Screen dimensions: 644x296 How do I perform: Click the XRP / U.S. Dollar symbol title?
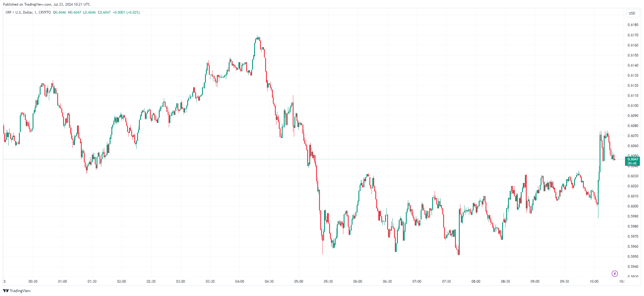[x=28, y=12]
